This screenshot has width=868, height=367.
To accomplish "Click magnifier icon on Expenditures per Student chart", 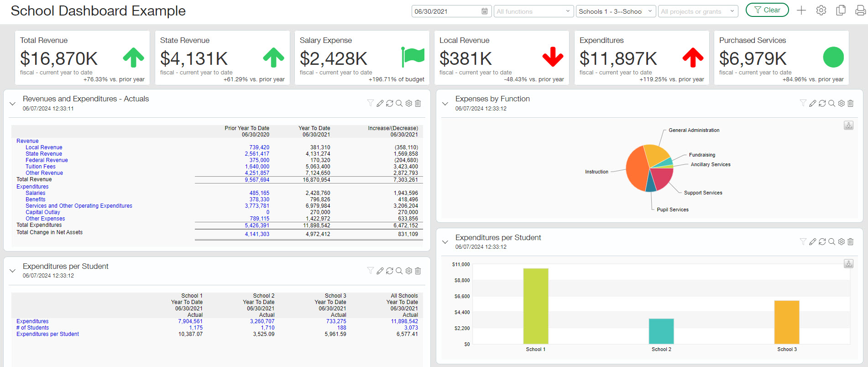I will pyautogui.click(x=831, y=242).
